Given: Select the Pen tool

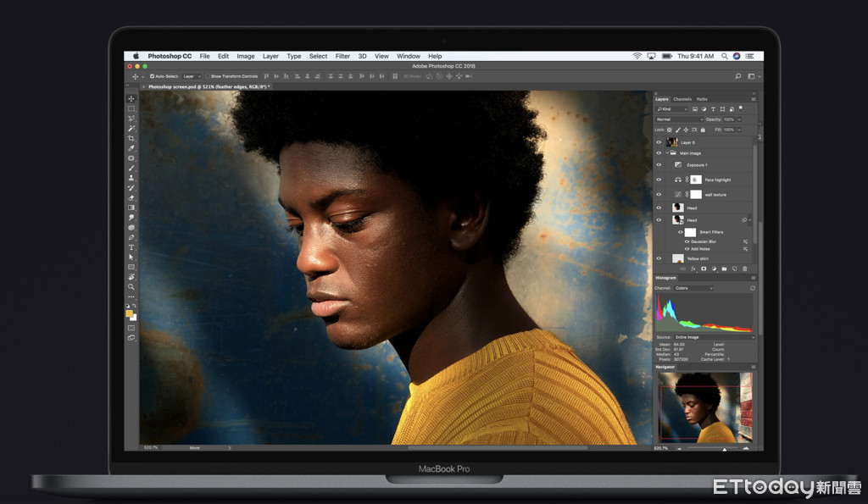Looking at the screenshot, I should [x=131, y=237].
